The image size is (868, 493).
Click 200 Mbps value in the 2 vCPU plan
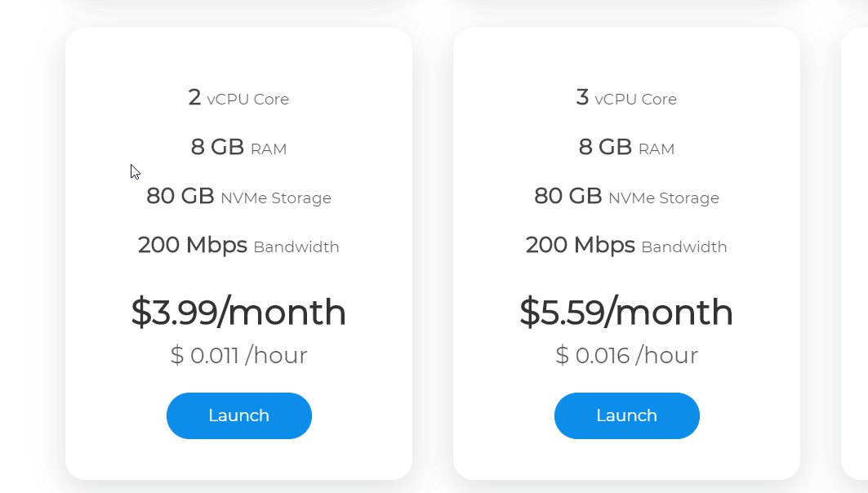(192, 245)
